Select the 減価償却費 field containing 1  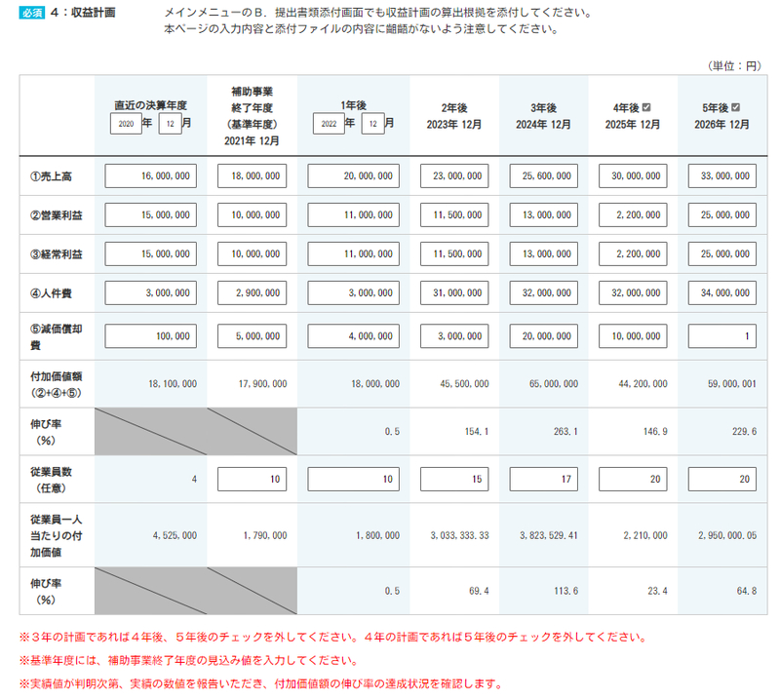721,334
